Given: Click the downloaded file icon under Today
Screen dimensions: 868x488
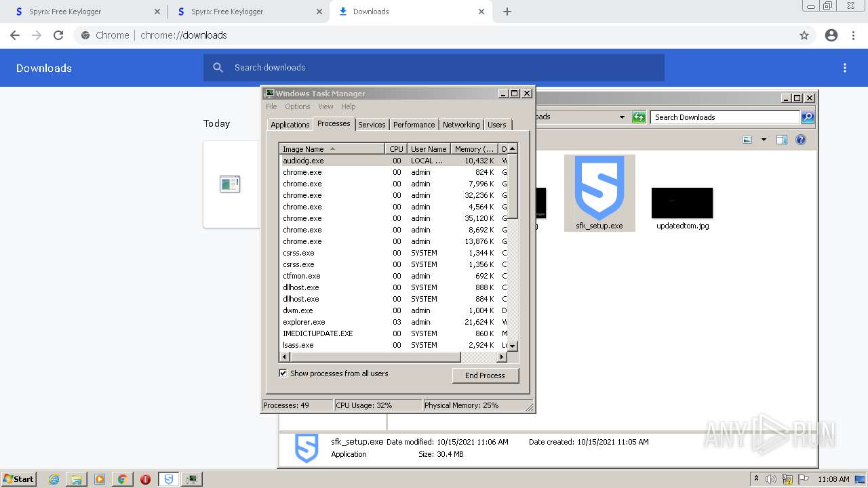Looking at the screenshot, I should point(230,184).
